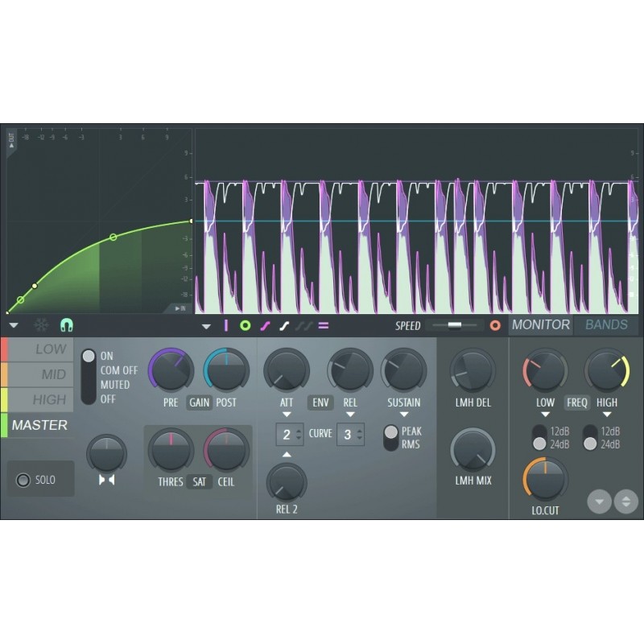644x644 pixels.
Task: Adjust the SPEED slider
Action: click(x=455, y=324)
